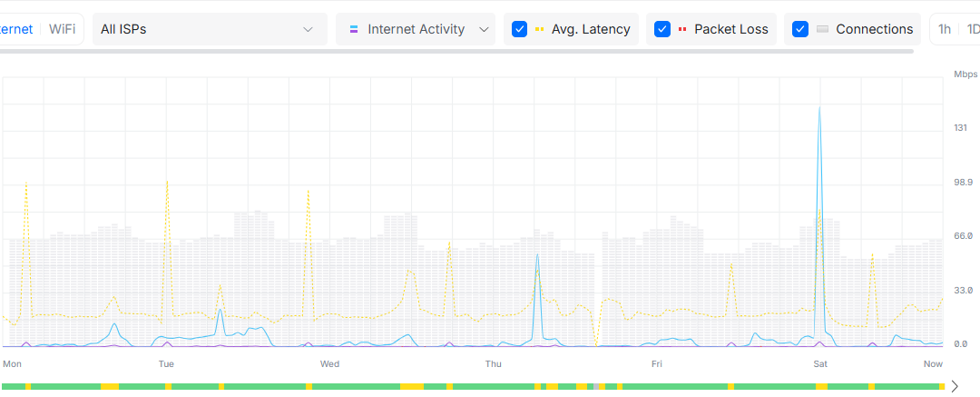Click the All ISPs chevron arrow

[x=308, y=29]
